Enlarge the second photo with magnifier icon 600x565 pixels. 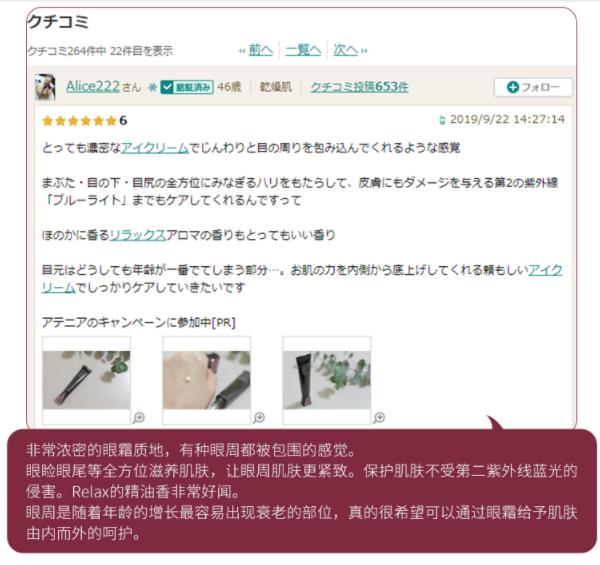(259, 417)
